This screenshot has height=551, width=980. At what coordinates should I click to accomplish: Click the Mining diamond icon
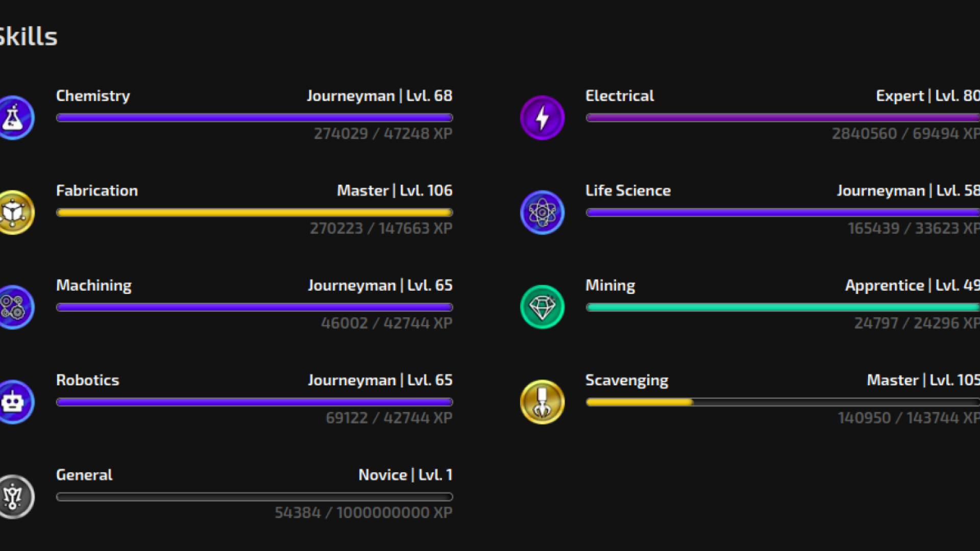(x=542, y=307)
